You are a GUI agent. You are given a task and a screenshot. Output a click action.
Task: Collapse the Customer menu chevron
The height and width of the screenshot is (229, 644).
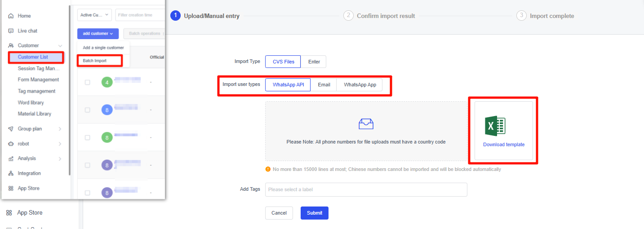(60, 45)
